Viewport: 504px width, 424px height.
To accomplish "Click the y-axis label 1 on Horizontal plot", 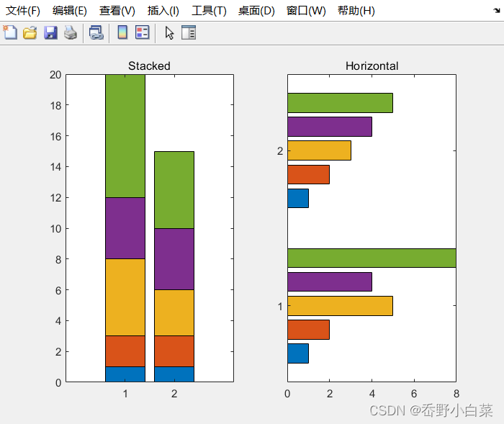I will click(280, 307).
